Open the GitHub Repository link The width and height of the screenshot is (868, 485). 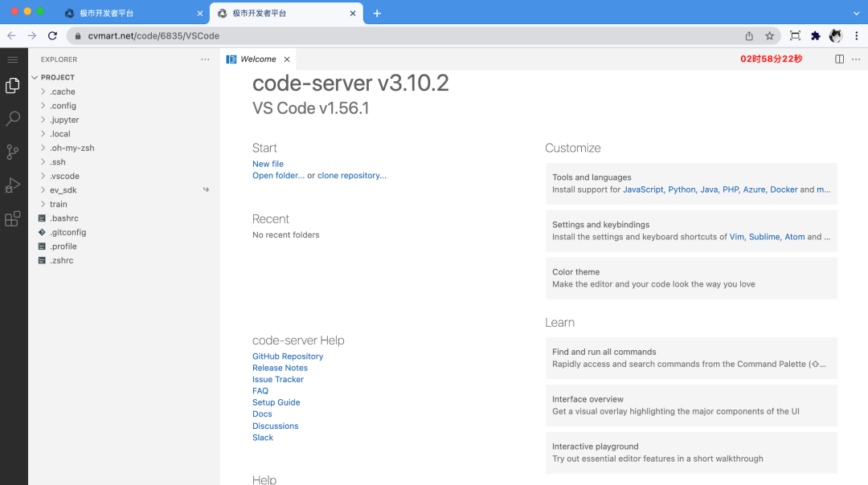click(x=288, y=357)
